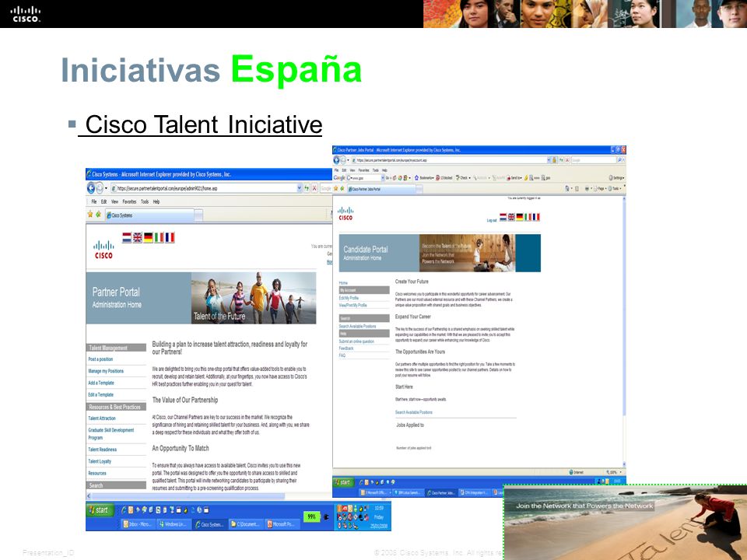
Task: Open Favorites menu in Cisco Systems window
Action: (x=129, y=202)
